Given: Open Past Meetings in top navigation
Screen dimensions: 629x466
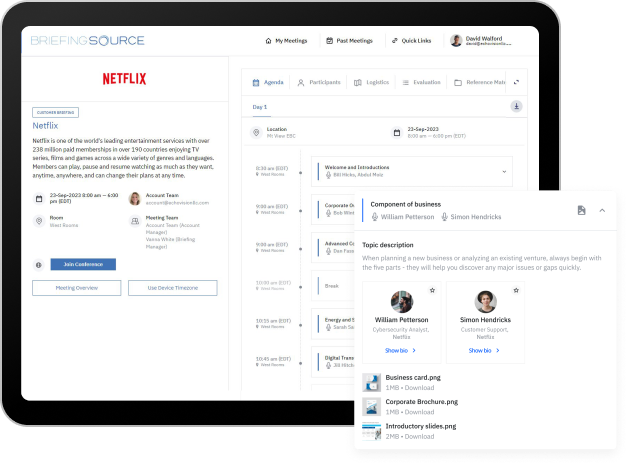Looking at the screenshot, I should tap(349, 41).
